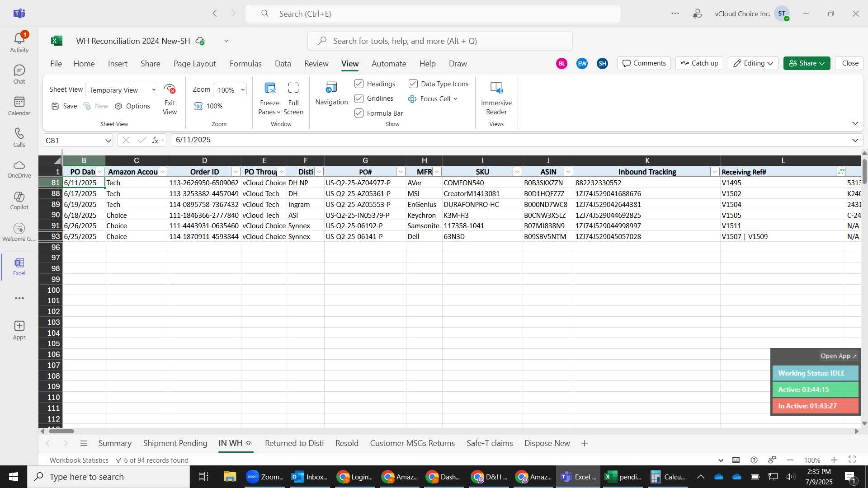Switch to the Home ribbon tab

(x=84, y=64)
